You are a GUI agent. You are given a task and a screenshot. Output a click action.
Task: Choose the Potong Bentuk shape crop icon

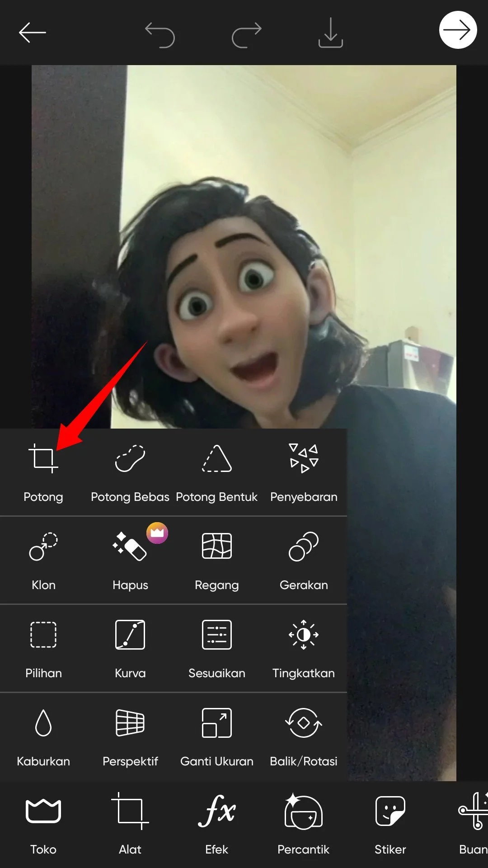(217, 458)
